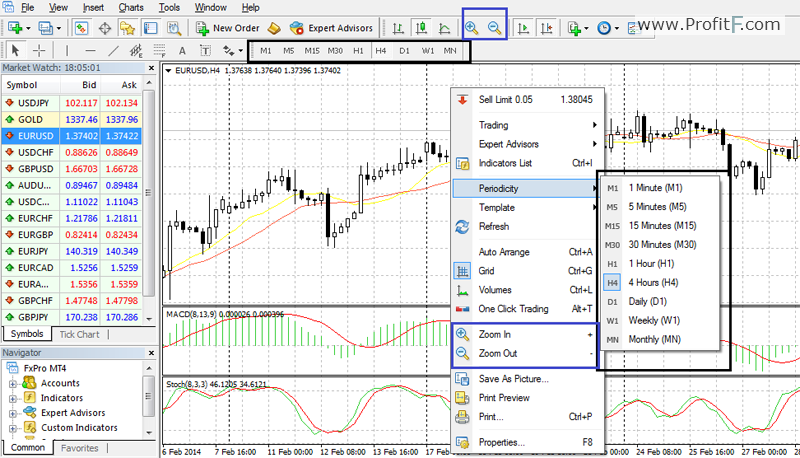Select Daily (D1) periodicity
The height and width of the screenshot is (458, 800).
661,301
